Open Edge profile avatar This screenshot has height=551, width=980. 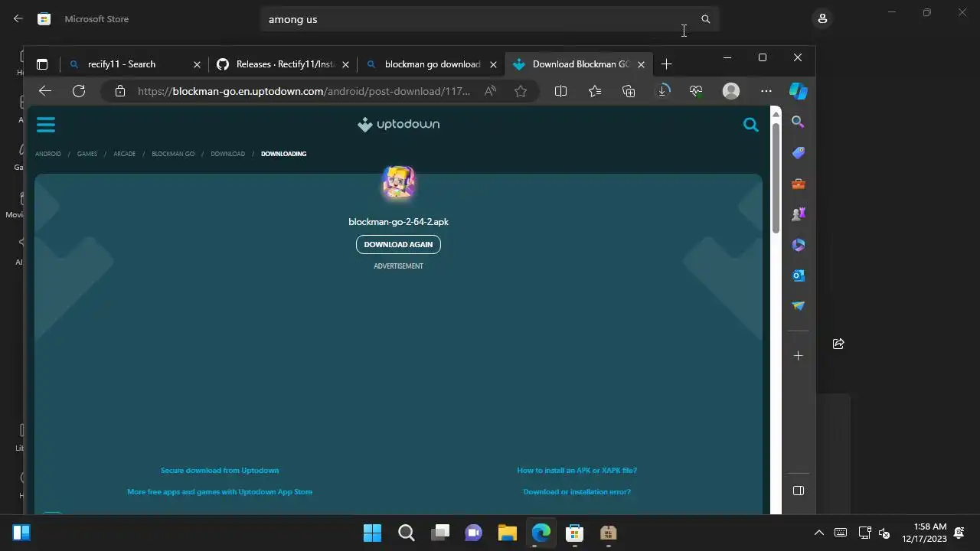click(731, 91)
